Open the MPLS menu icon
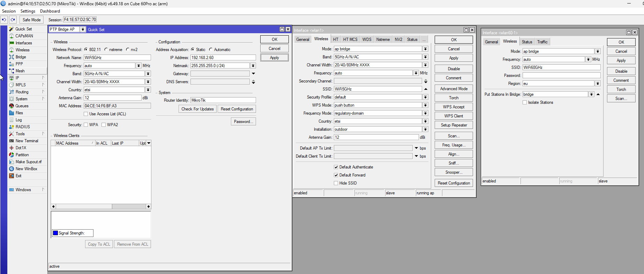This screenshot has height=274, width=644. tap(12, 85)
